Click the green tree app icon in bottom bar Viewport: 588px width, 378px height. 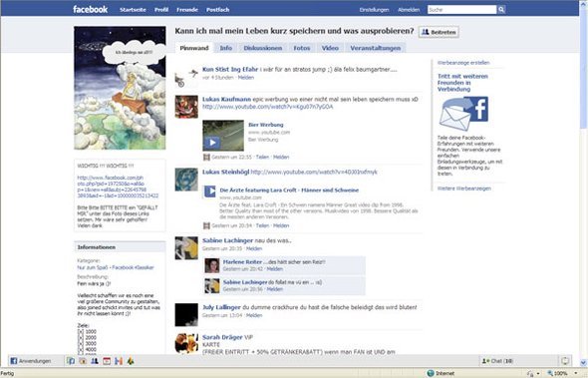pyautogui.click(x=131, y=361)
